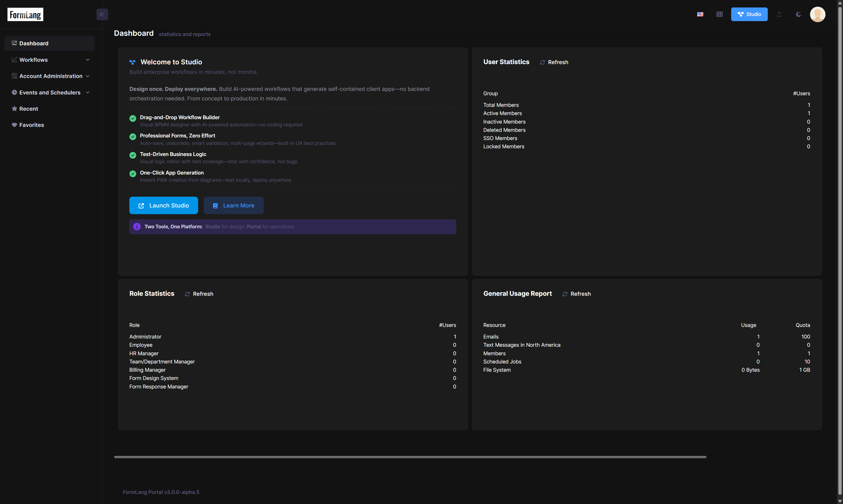The height and width of the screenshot is (504, 843).
Task: Expand the Workflows menu chevron
Action: coord(88,60)
